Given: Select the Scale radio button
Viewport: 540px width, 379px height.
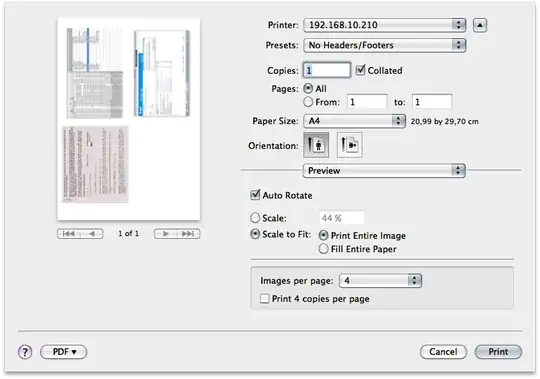Looking at the screenshot, I should pyautogui.click(x=255, y=218).
